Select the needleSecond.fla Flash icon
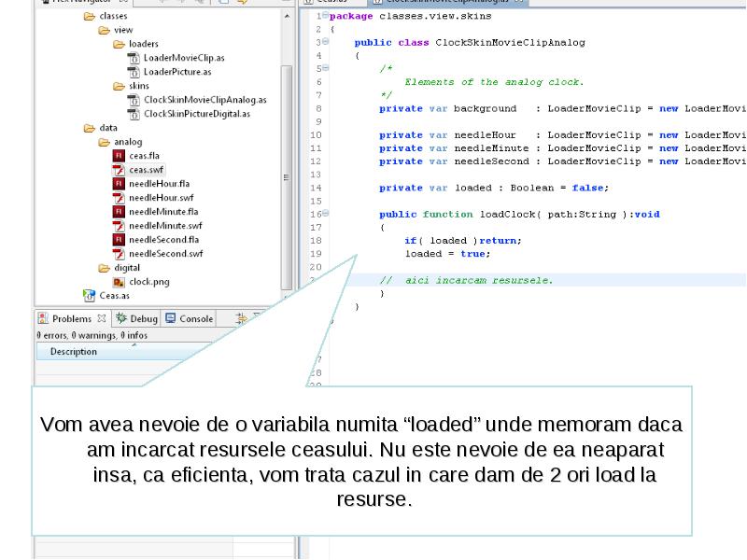This screenshot has width=747, height=560. click(x=119, y=240)
